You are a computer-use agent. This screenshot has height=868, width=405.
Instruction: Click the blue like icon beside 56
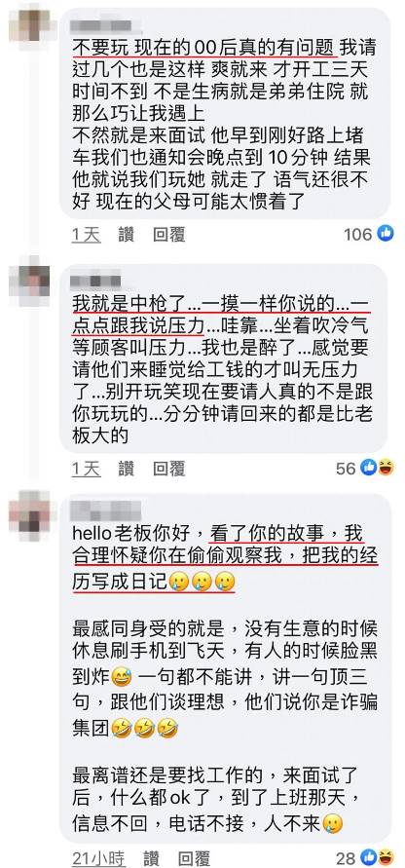click(x=369, y=469)
